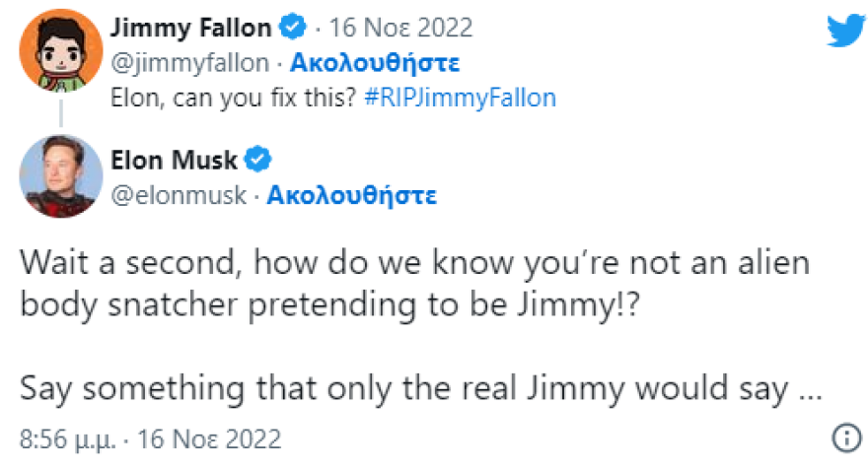Open Jimmy Fallon's profile avatar
868x471 pixels.
[60, 48]
